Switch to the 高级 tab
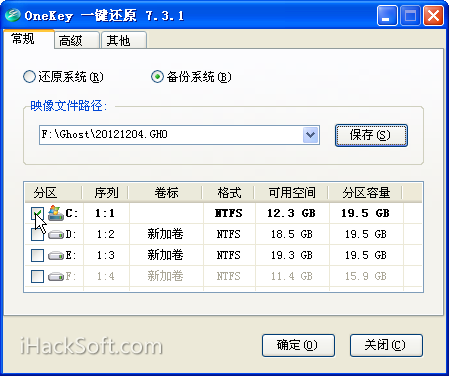449x376 pixels. pyautogui.click(x=77, y=40)
